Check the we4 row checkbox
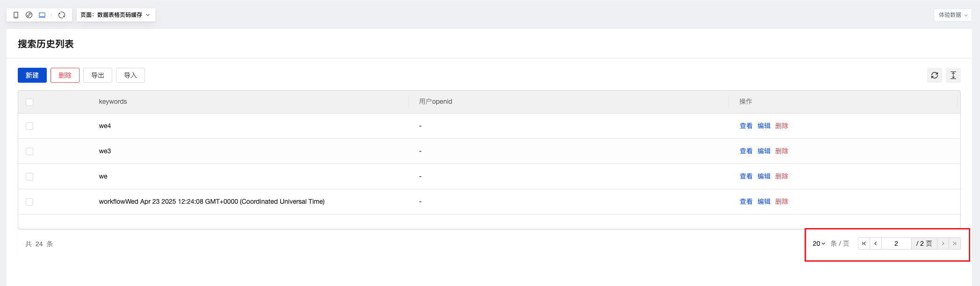980x286 pixels. click(x=29, y=126)
